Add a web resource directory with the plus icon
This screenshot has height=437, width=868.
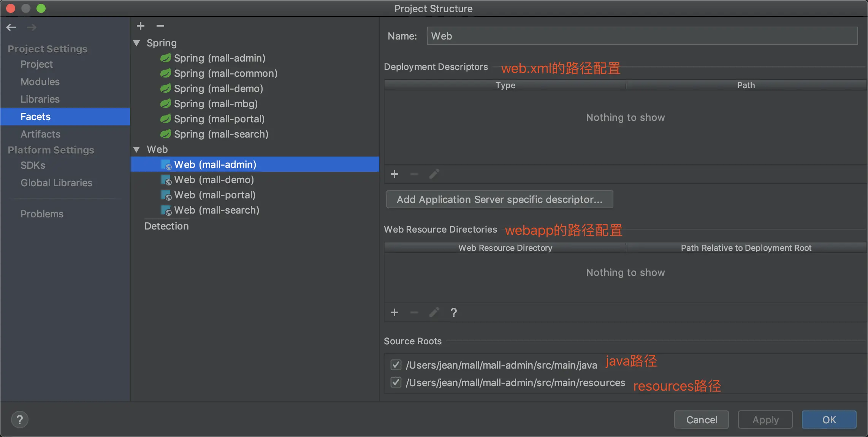pyautogui.click(x=394, y=312)
